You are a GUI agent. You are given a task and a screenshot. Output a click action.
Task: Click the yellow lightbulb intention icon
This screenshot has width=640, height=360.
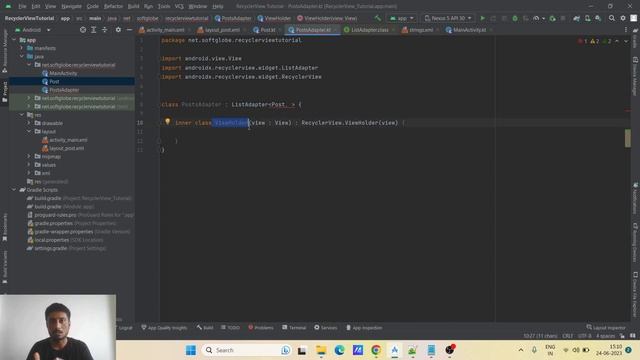167,122
